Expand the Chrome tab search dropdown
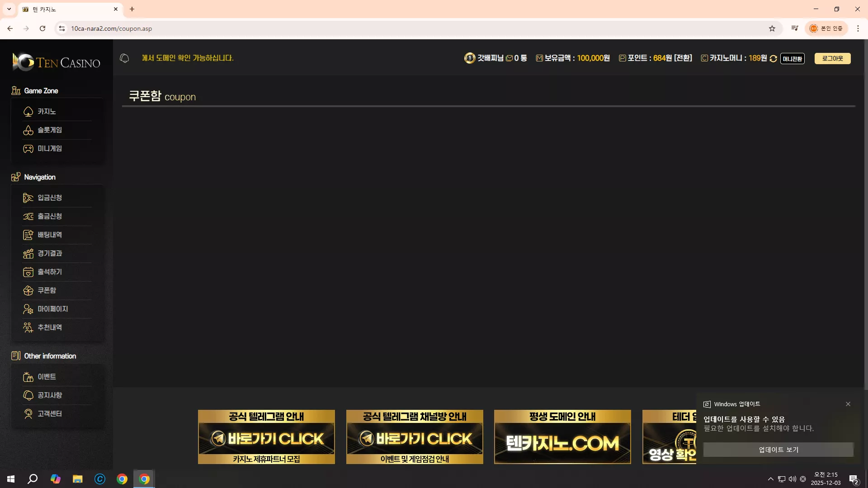This screenshot has height=488, width=868. pyautogui.click(x=9, y=9)
